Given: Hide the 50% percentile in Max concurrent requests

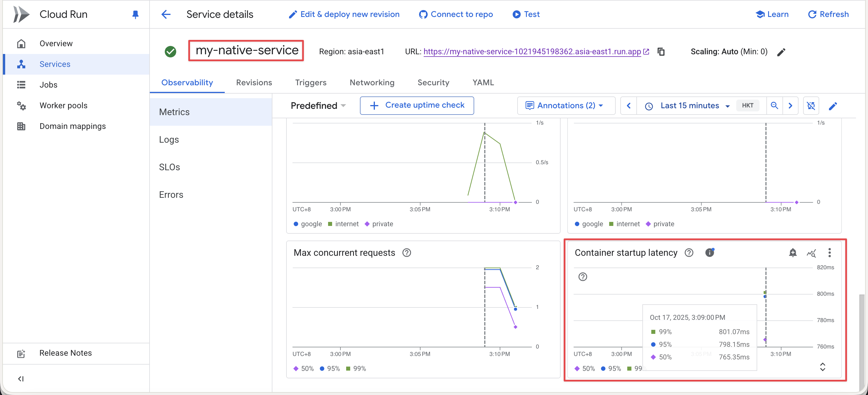Looking at the screenshot, I should tap(303, 368).
